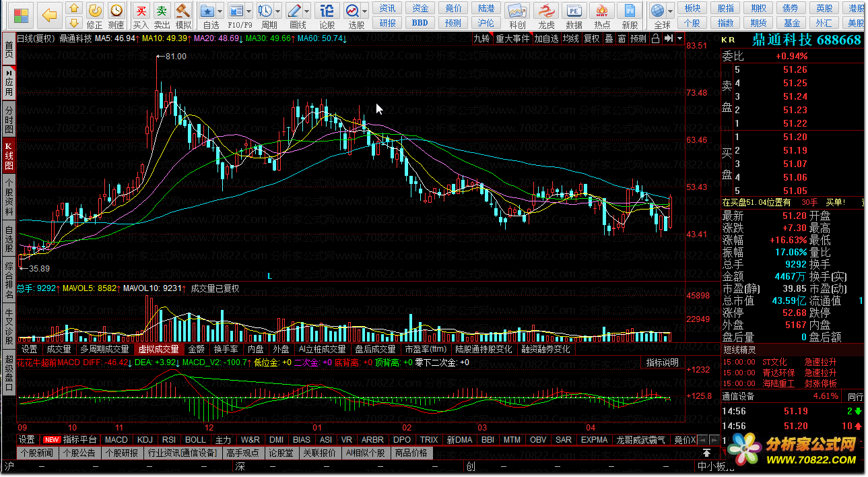Image resolution: width=868 pixels, height=477 pixels.
Task: Expand the 周期 period dropdown arrow
Action: [278, 11]
